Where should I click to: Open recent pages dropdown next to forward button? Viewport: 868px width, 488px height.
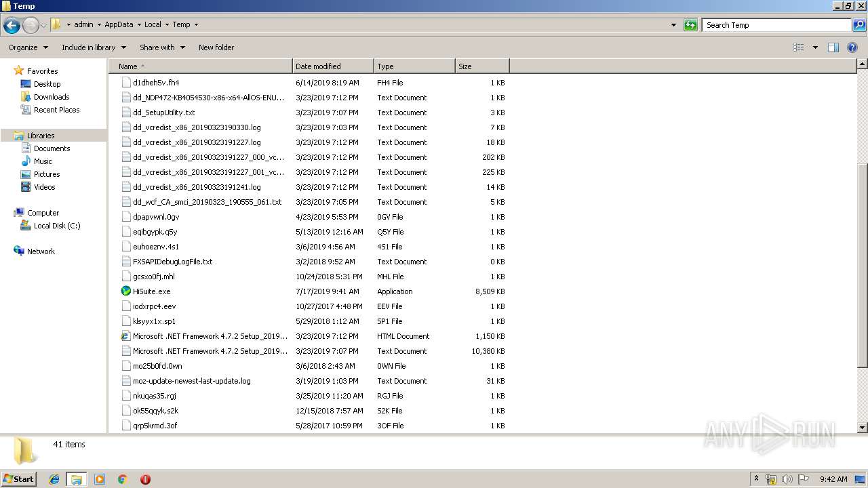pos(43,26)
